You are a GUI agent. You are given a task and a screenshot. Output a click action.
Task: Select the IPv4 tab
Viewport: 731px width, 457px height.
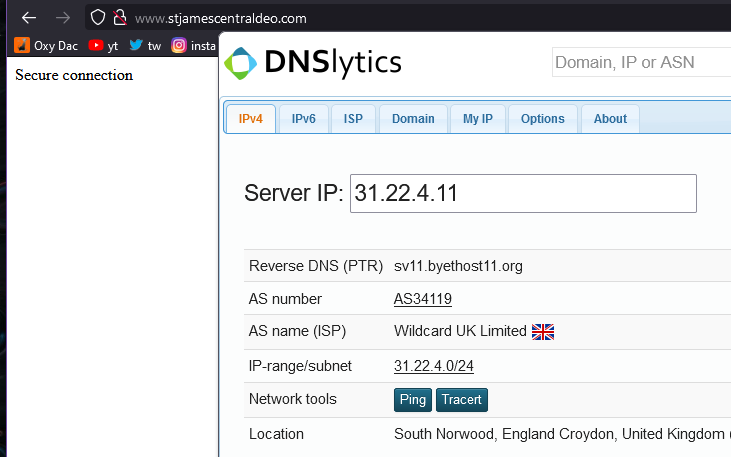(x=250, y=119)
